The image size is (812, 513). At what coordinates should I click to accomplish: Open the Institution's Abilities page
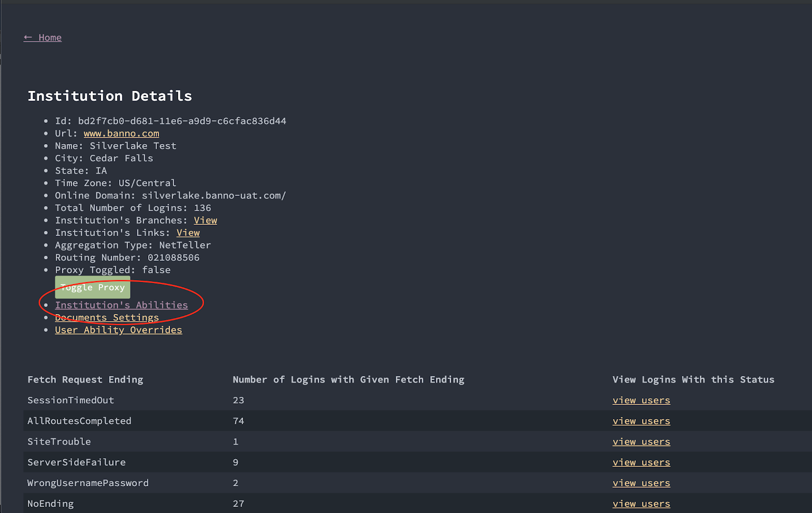tap(121, 305)
